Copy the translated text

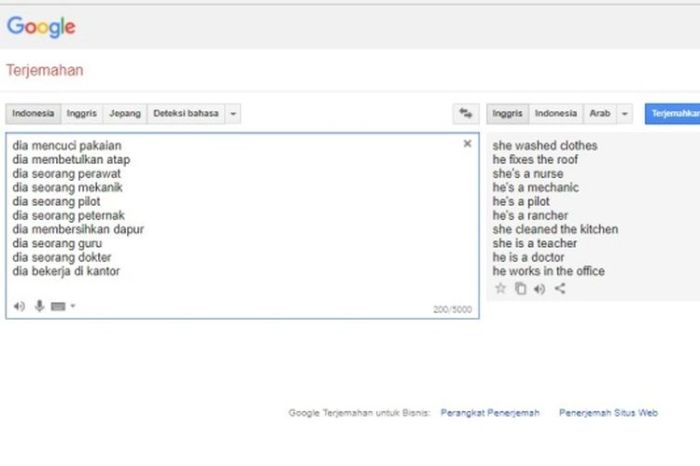coord(521,288)
